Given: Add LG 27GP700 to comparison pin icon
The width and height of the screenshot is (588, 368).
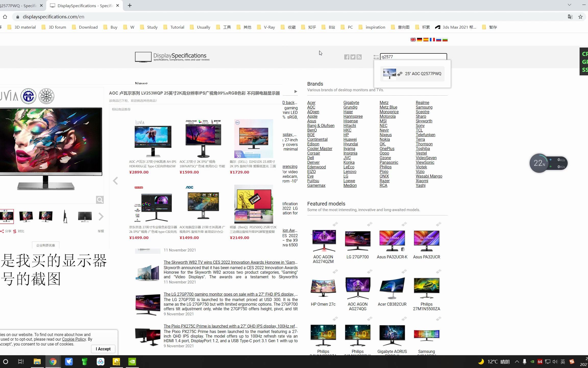Looking at the screenshot, I should [370, 224].
